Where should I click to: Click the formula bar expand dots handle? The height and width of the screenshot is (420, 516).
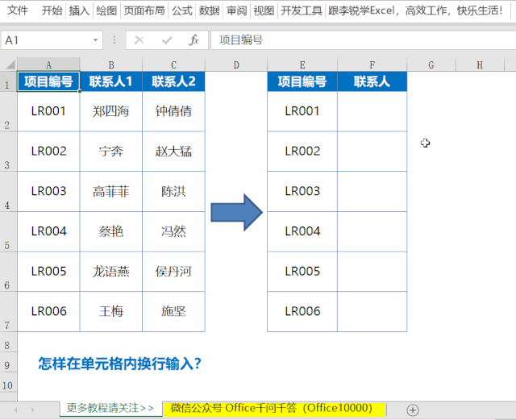(114, 40)
